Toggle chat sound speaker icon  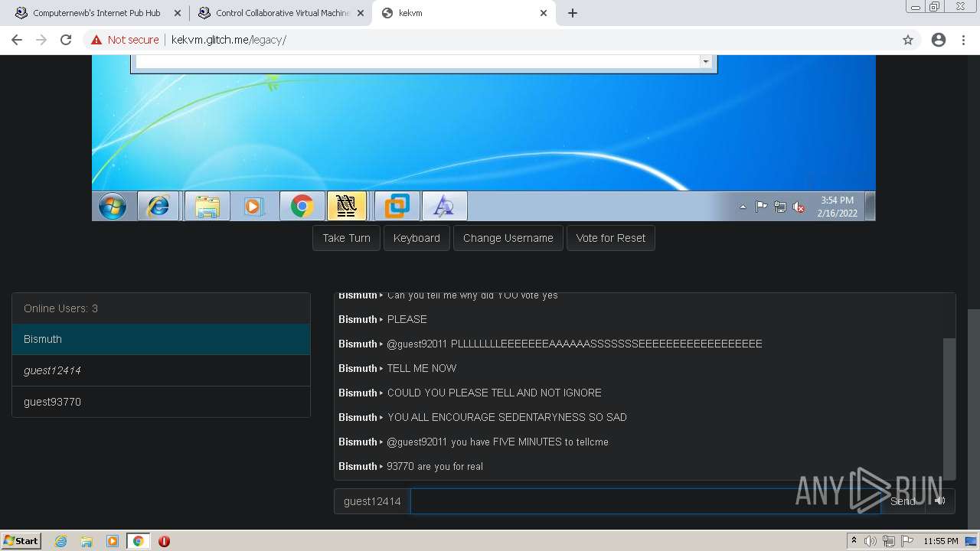(x=940, y=501)
